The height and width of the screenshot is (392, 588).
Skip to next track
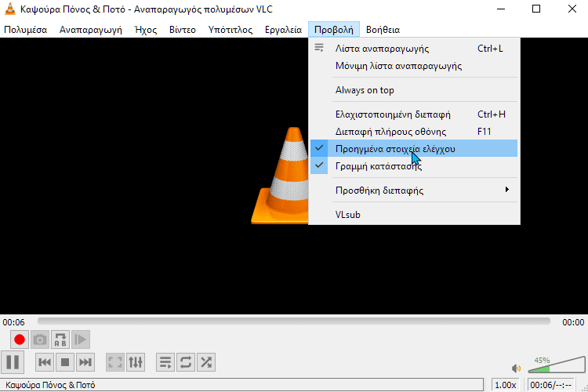pyautogui.click(x=85, y=362)
